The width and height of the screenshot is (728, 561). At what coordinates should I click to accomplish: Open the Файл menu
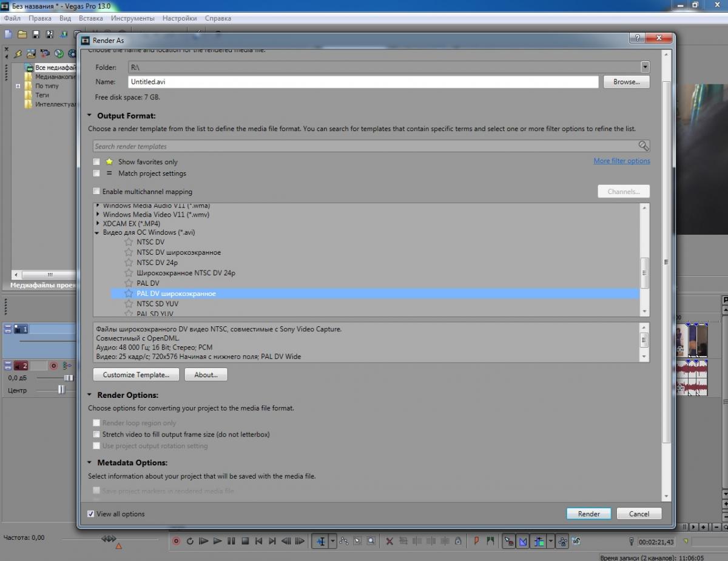(x=12, y=18)
